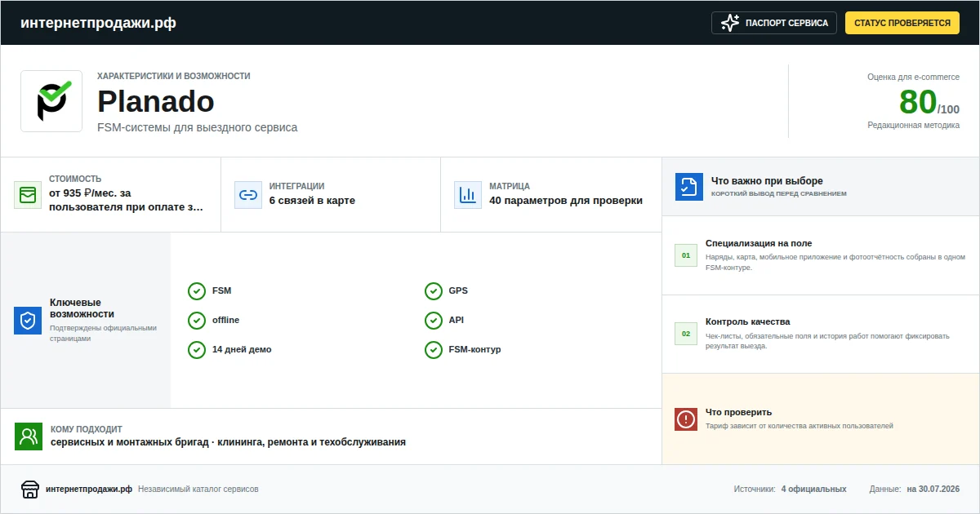Image resolution: width=980 pixels, height=514 pixels.
Task: Click the check circle next to API
Action: point(434,321)
